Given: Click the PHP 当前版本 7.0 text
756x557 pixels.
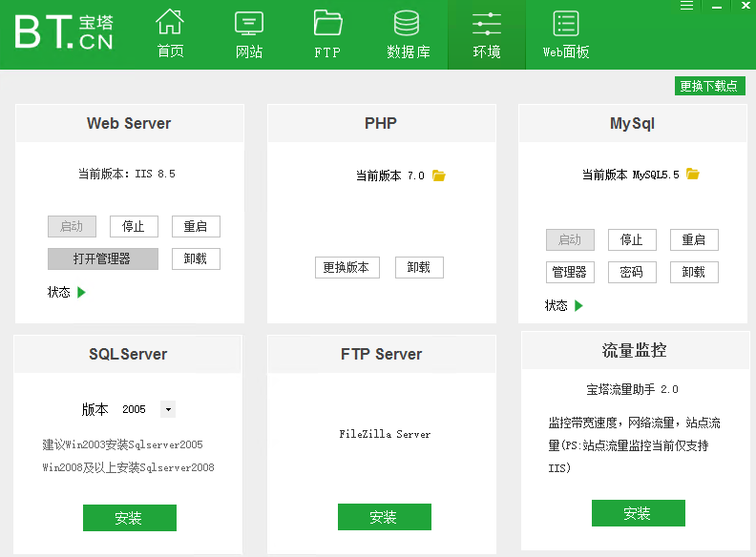Looking at the screenshot, I should (x=390, y=175).
